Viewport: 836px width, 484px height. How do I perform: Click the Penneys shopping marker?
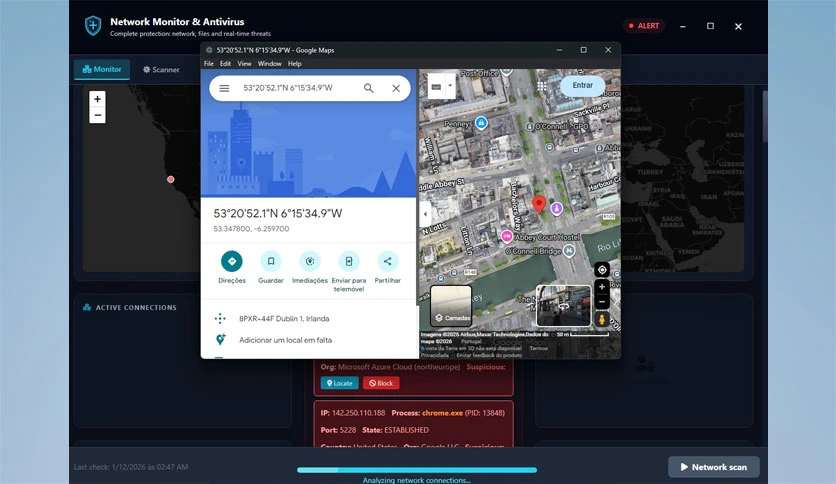(481, 123)
